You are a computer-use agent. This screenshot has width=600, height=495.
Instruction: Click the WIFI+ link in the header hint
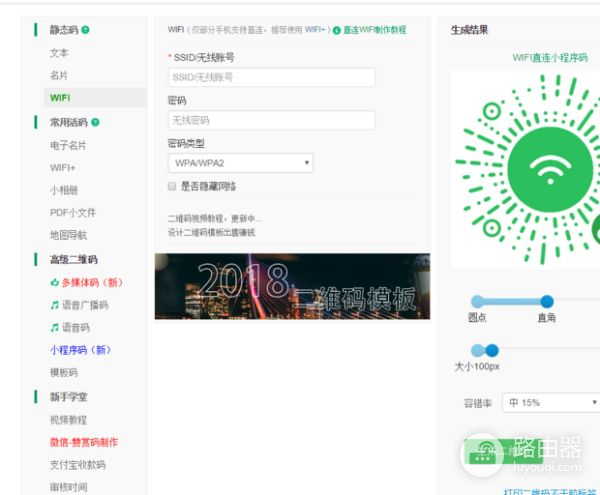315,30
